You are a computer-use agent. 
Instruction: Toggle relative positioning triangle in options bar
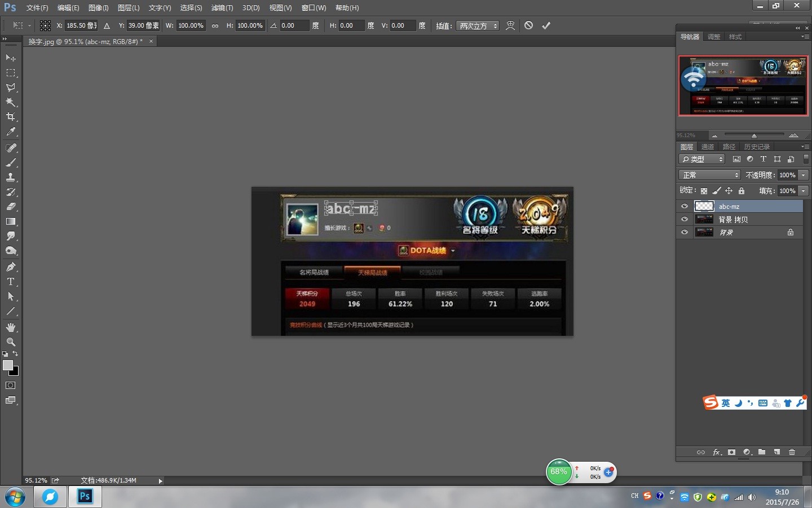[x=107, y=25]
